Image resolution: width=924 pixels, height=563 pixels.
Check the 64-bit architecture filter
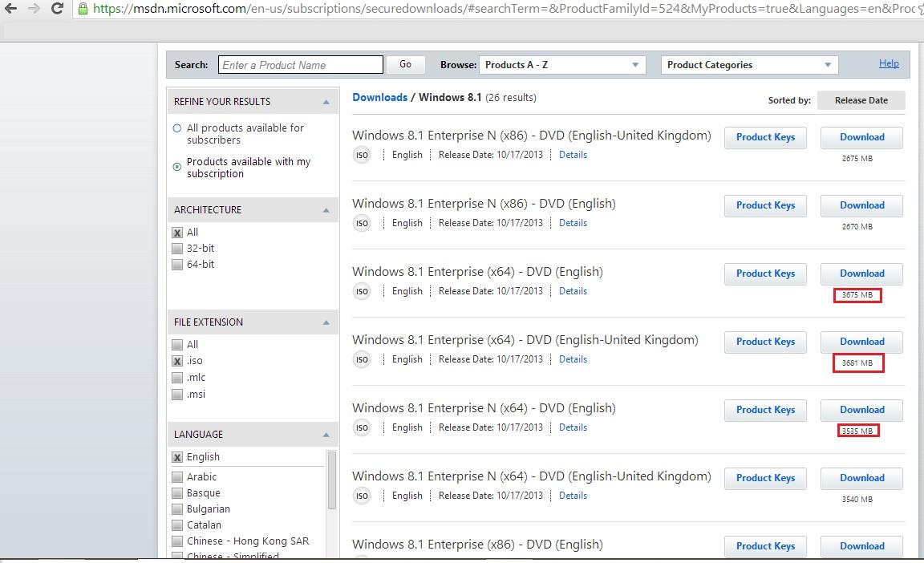pos(176,265)
